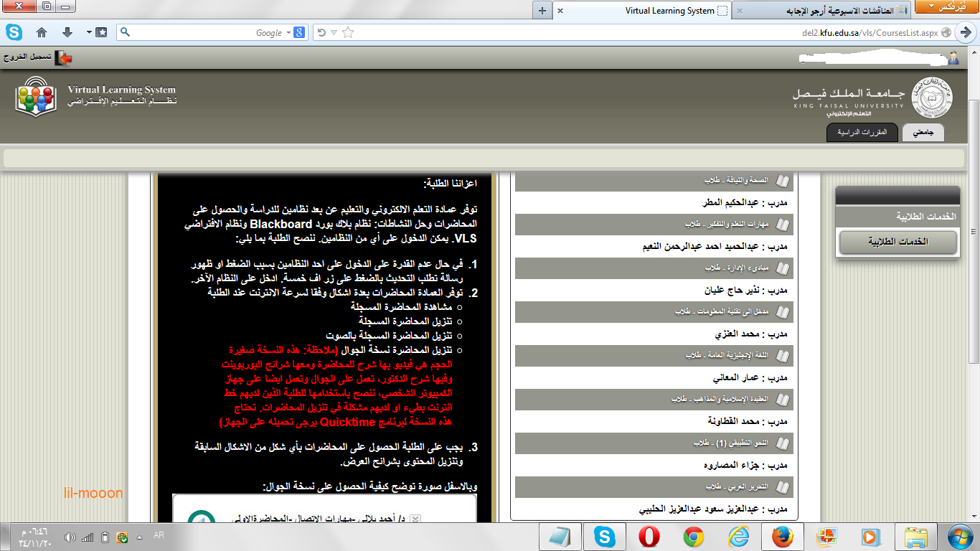Click the volume speaker icon in tray
Viewport: 980px width, 551px height.
pyautogui.click(x=70, y=537)
